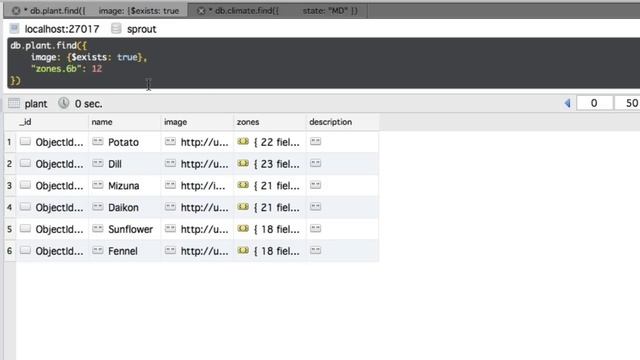The width and height of the screenshot is (640, 360).
Task: Click the zones object icon in Dill row
Action: [x=243, y=163]
